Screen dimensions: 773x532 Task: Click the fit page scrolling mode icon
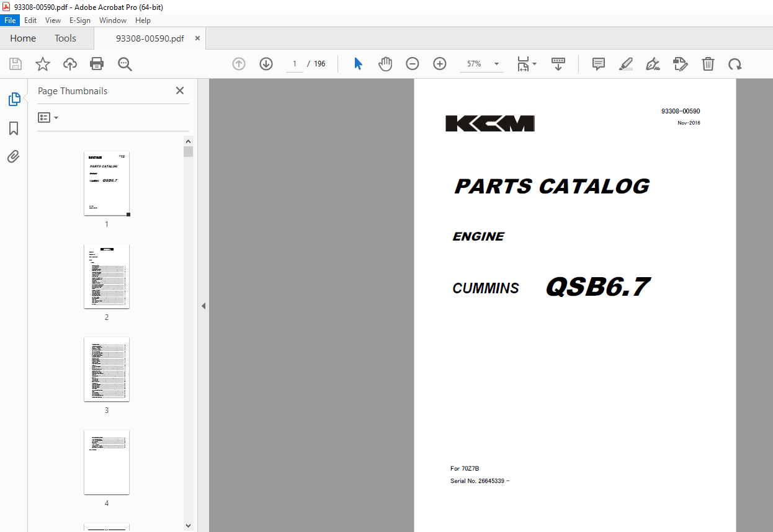pyautogui.click(x=524, y=64)
